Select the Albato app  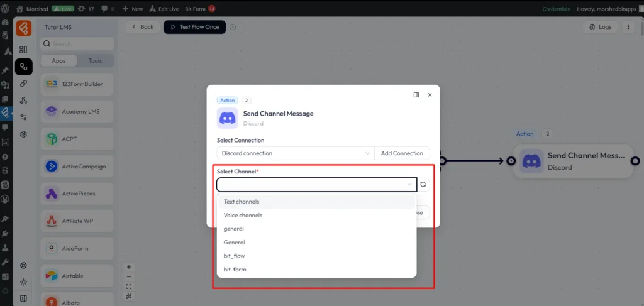pyautogui.click(x=77, y=300)
